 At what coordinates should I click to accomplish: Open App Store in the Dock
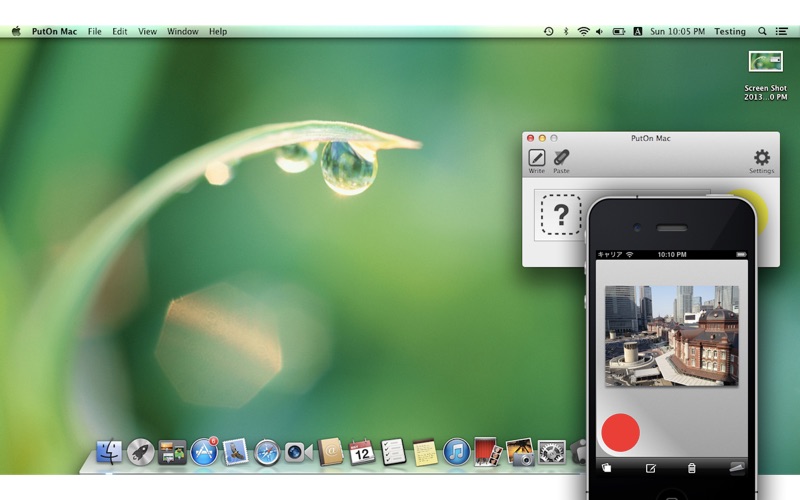coord(204,452)
